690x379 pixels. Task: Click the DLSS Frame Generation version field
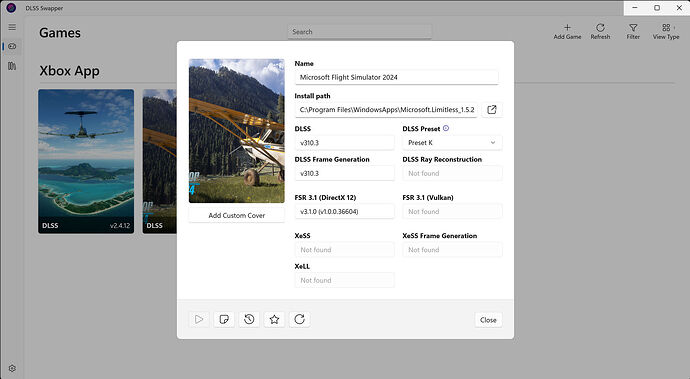pyautogui.click(x=345, y=173)
